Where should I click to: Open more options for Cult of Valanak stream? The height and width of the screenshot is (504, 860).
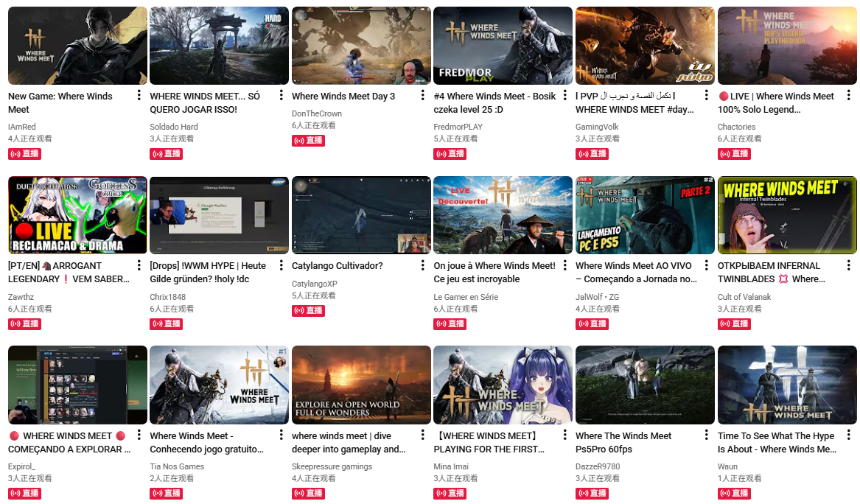click(x=848, y=265)
